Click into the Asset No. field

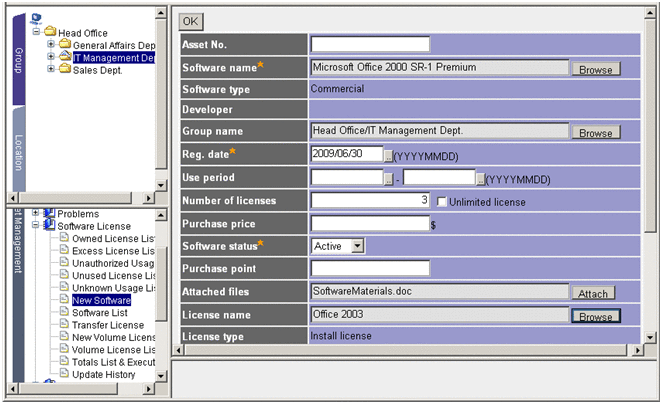[x=370, y=44]
